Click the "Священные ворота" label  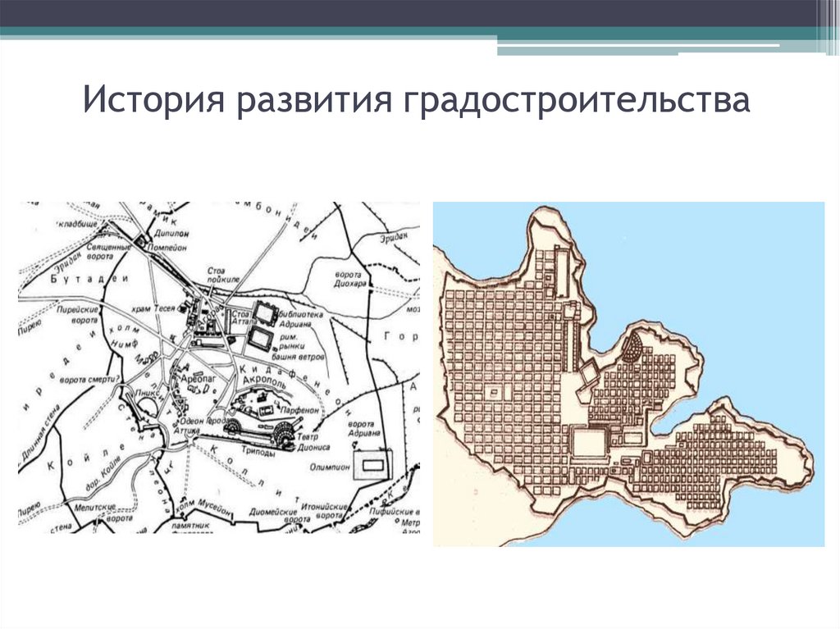click(109, 253)
